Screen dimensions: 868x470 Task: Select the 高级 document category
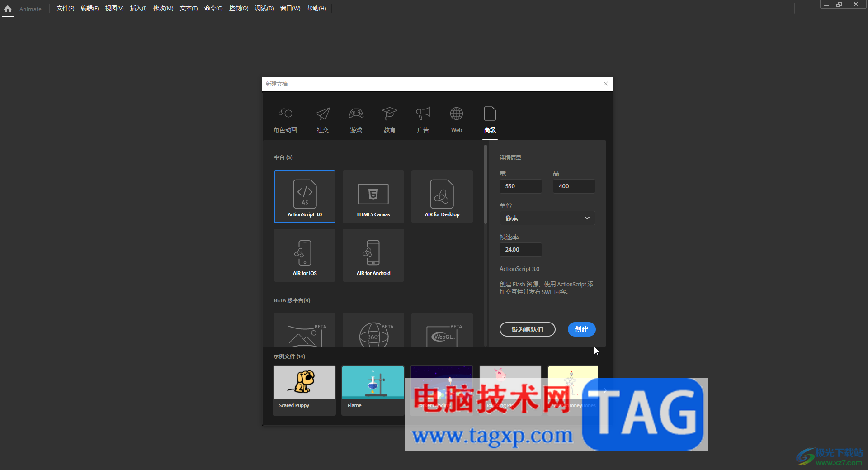(490, 120)
